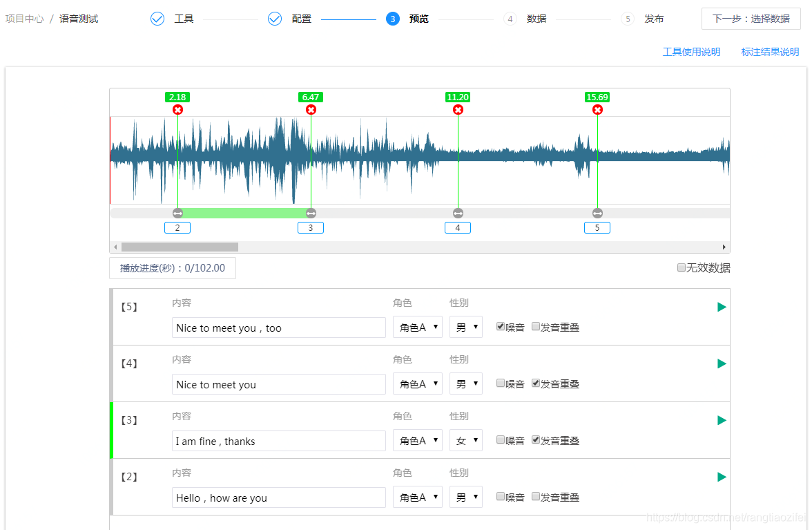Play segment 5 audio clip
This screenshot has height=530, width=812.
[722, 307]
